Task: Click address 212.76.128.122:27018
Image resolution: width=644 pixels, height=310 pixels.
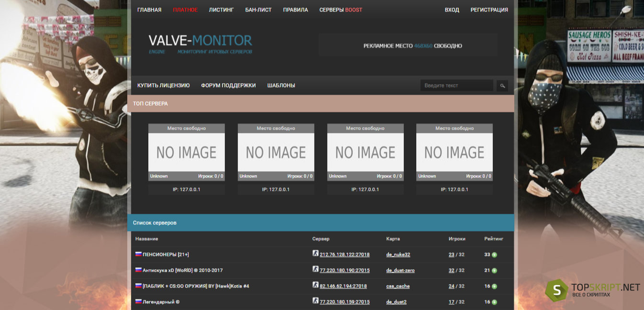Action: pos(344,255)
